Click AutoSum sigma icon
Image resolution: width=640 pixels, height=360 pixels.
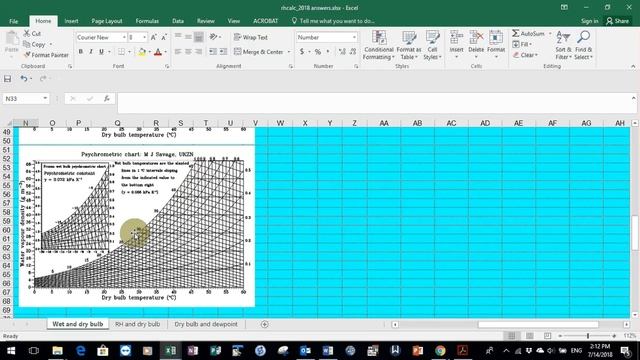click(x=516, y=33)
